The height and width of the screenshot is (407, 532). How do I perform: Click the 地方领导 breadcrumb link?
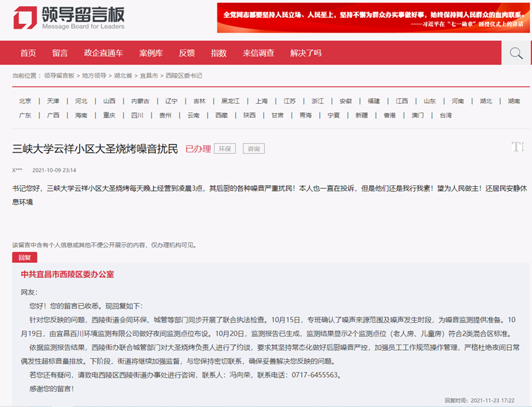(x=94, y=76)
